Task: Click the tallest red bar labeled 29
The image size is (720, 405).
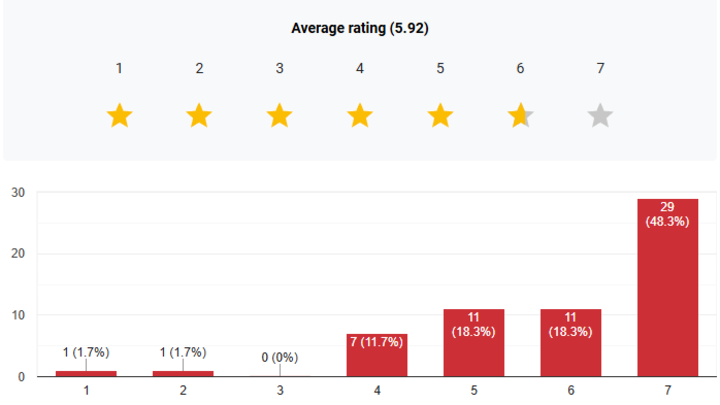Action: click(x=667, y=290)
